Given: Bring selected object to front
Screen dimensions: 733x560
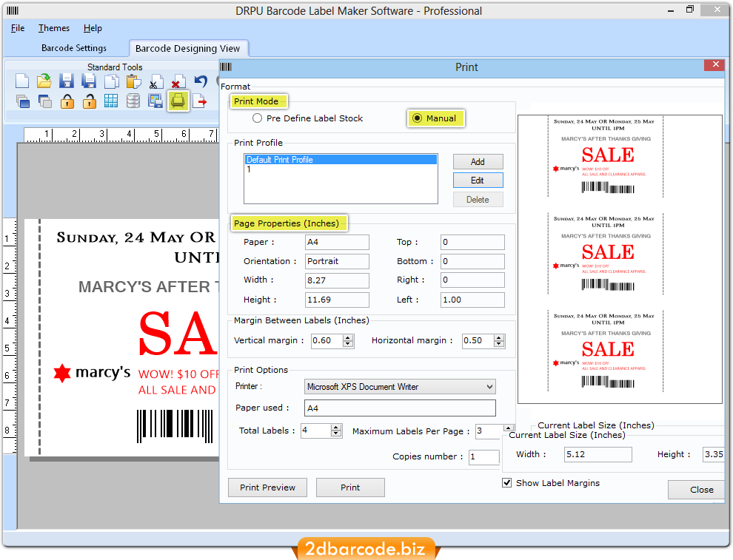Looking at the screenshot, I should [x=22, y=101].
